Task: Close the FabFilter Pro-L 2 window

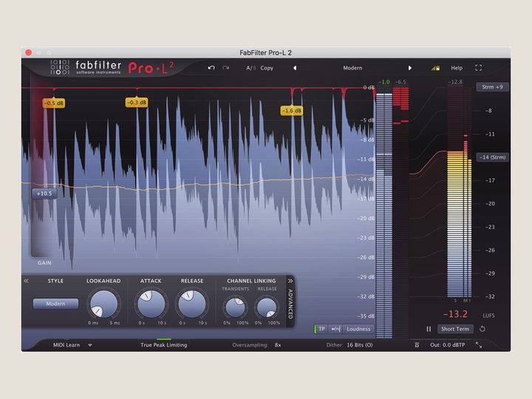Action: 29,52
